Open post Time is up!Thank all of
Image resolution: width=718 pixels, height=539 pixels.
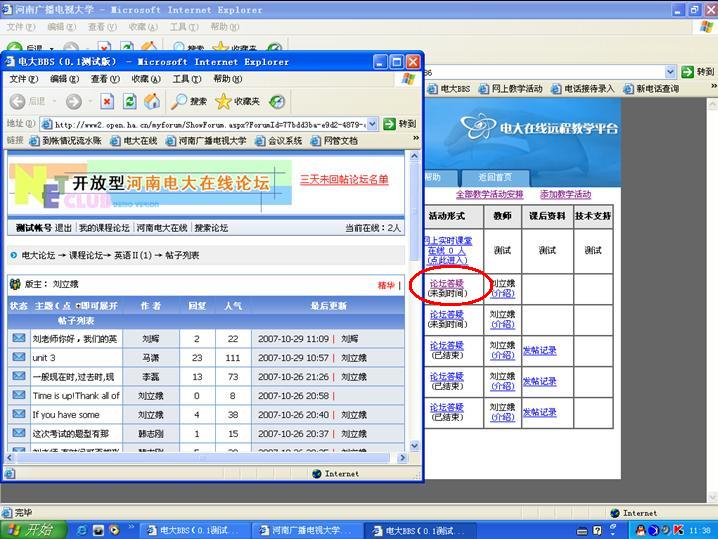[x=76, y=396]
